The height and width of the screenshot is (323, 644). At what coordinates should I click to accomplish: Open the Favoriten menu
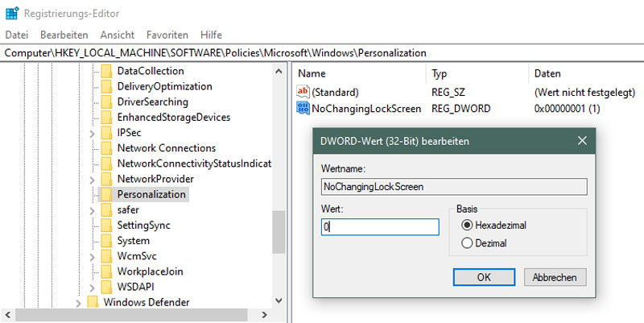coord(167,35)
